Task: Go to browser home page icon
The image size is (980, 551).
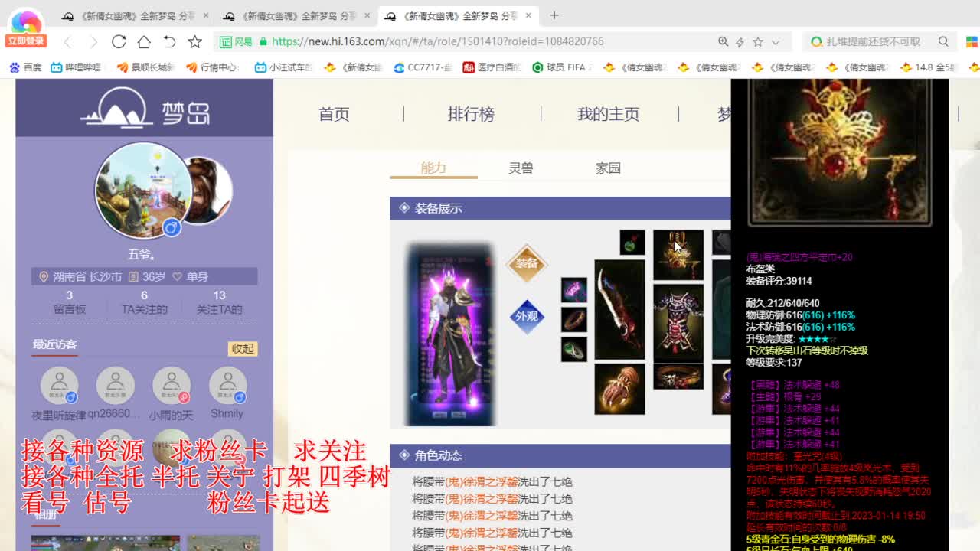Action: [144, 42]
